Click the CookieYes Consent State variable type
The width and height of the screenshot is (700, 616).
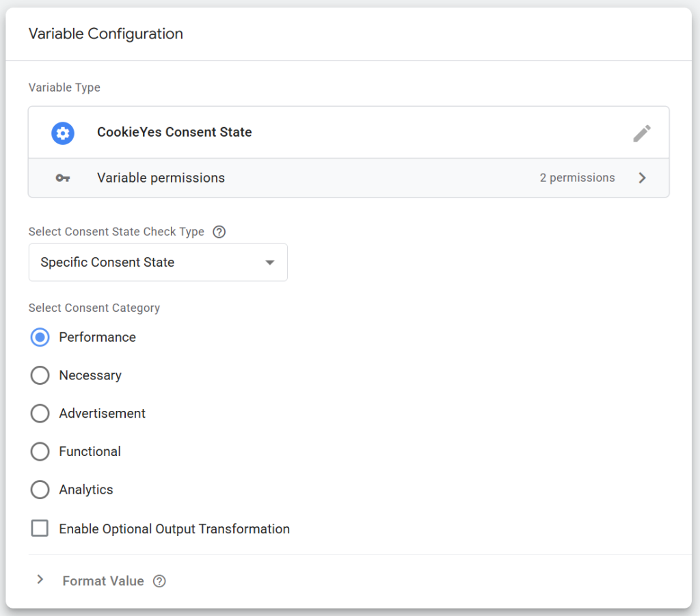click(x=349, y=133)
